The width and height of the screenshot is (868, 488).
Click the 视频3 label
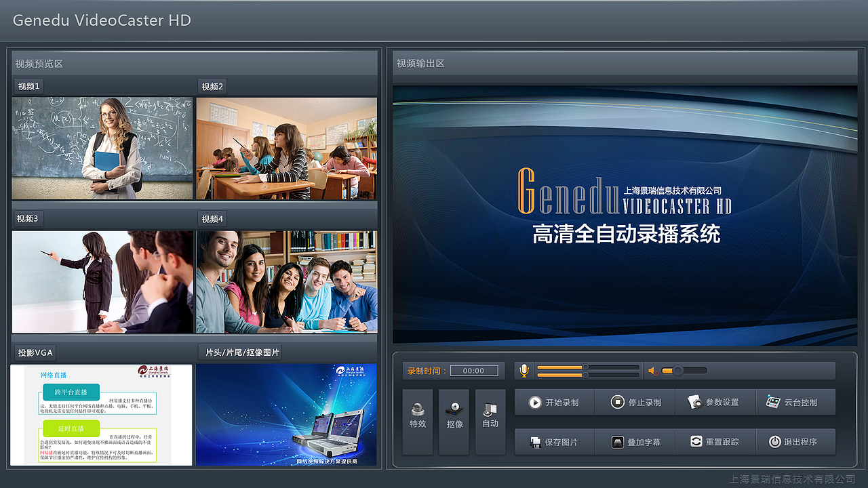pyautogui.click(x=28, y=219)
